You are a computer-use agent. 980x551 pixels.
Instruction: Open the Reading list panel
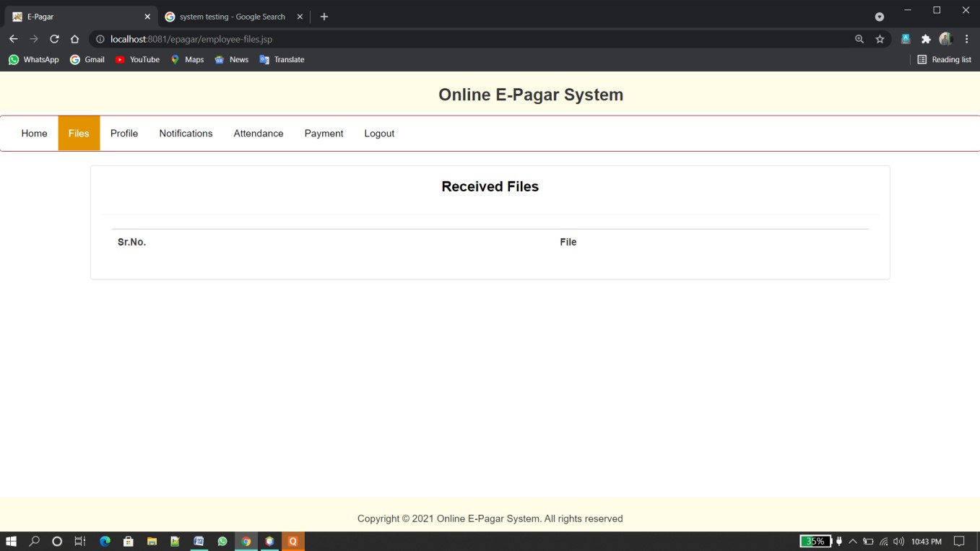point(944,59)
